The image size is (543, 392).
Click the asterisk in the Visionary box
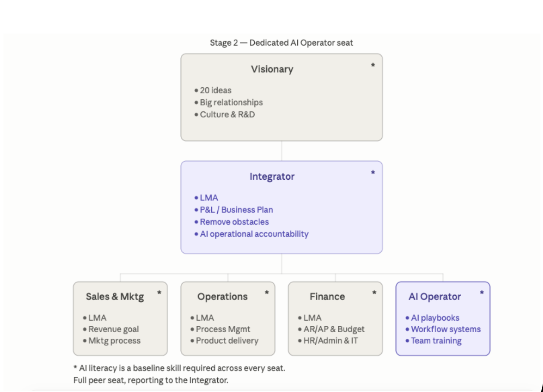373,65
